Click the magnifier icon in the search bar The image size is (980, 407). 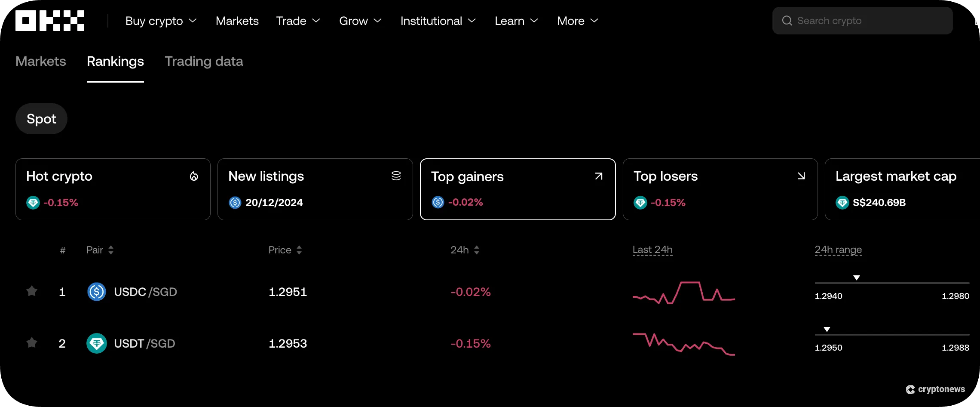coord(787,20)
